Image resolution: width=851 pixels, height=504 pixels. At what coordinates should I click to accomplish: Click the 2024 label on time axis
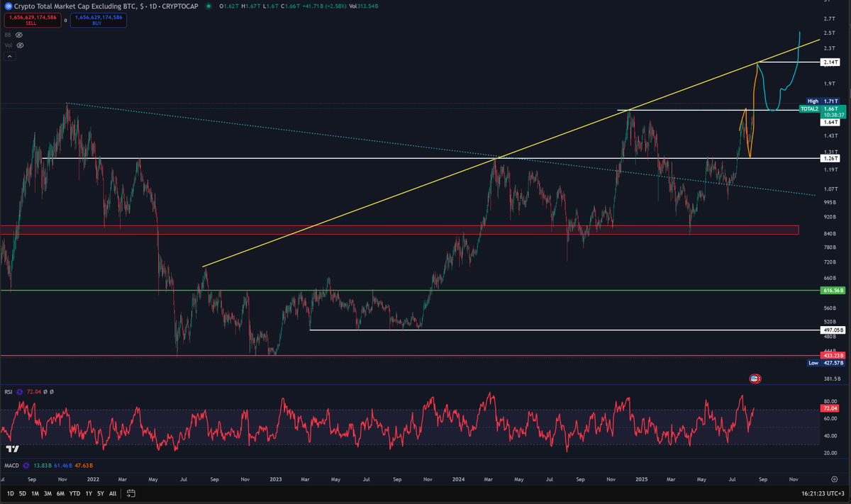[x=457, y=479]
